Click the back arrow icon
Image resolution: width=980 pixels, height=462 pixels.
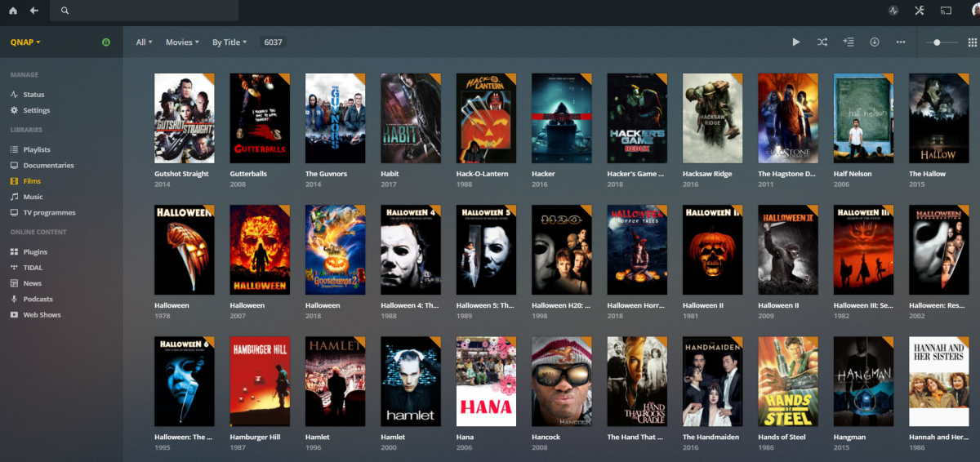click(34, 11)
